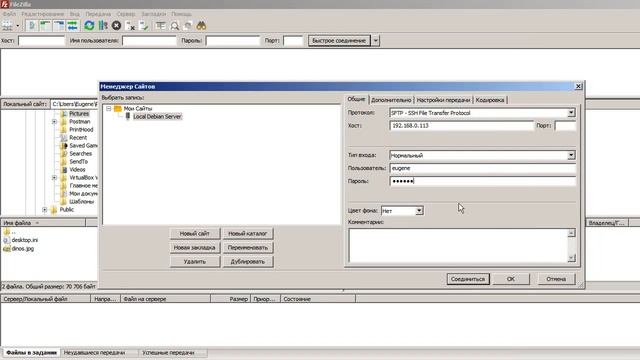
Task: Click the quickconnect Хост input field
Action: [x=41, y=41]
